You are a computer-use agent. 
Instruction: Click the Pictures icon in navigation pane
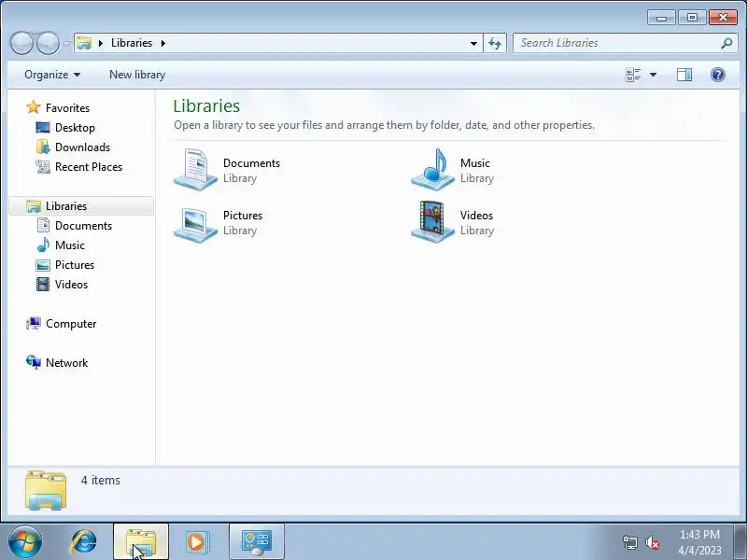tap(43, 265)
